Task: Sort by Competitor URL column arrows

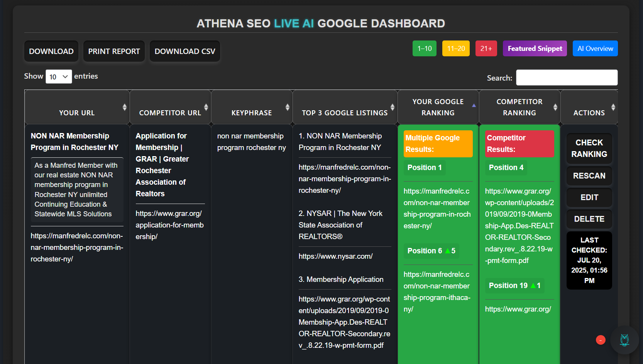Action: (x=206, y=107)
